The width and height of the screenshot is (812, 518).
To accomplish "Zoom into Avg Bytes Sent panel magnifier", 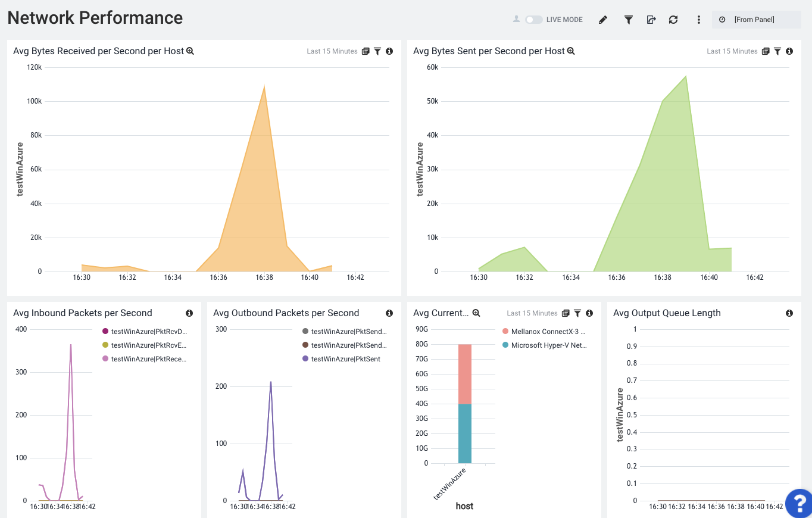I will pyautogui.click(x=571, y=51).
